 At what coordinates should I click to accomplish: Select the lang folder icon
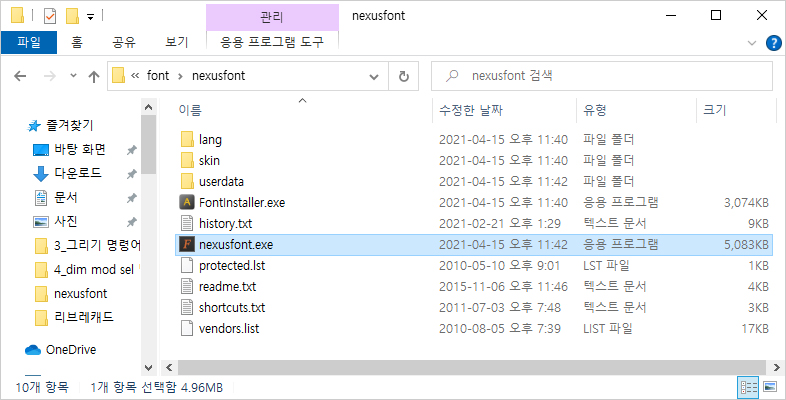[x=187, y=139]
